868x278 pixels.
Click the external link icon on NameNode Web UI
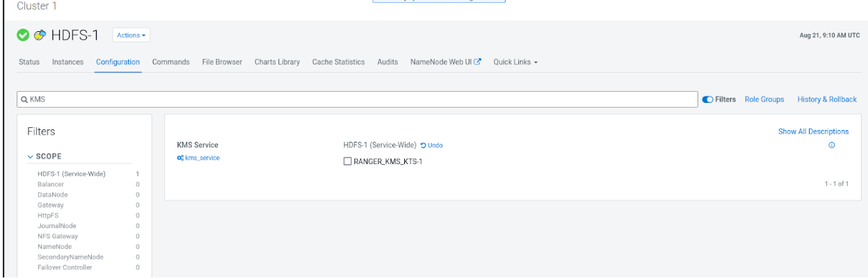click(478, 62)
